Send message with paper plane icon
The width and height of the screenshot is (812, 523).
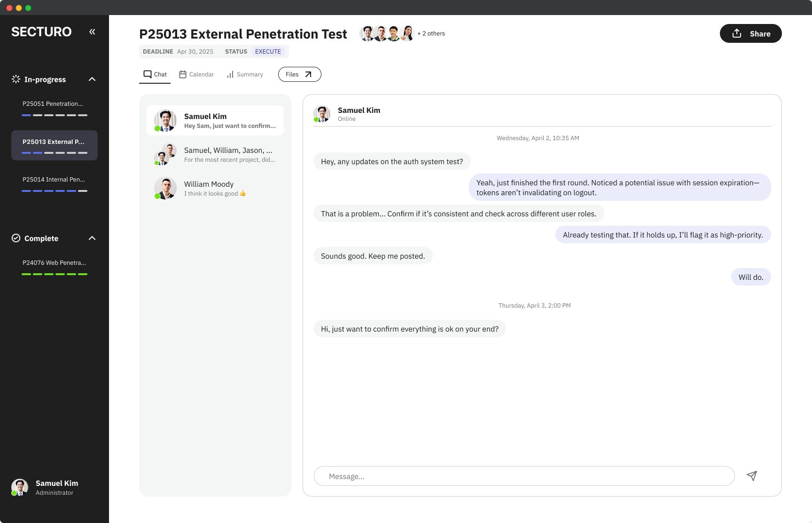click(752, 476)
